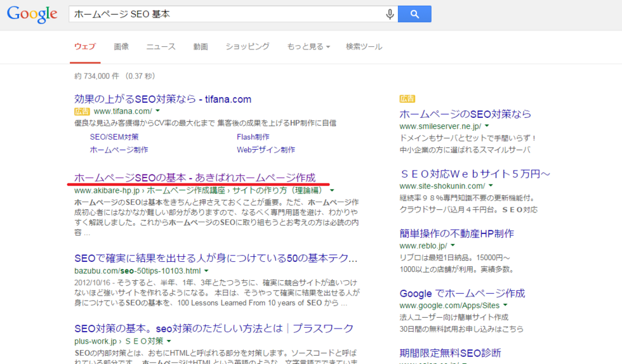Click the blue magnifier search button
The width and height of the screenshot is (622, 364).
pyautogui.click(x=414, y=14)
